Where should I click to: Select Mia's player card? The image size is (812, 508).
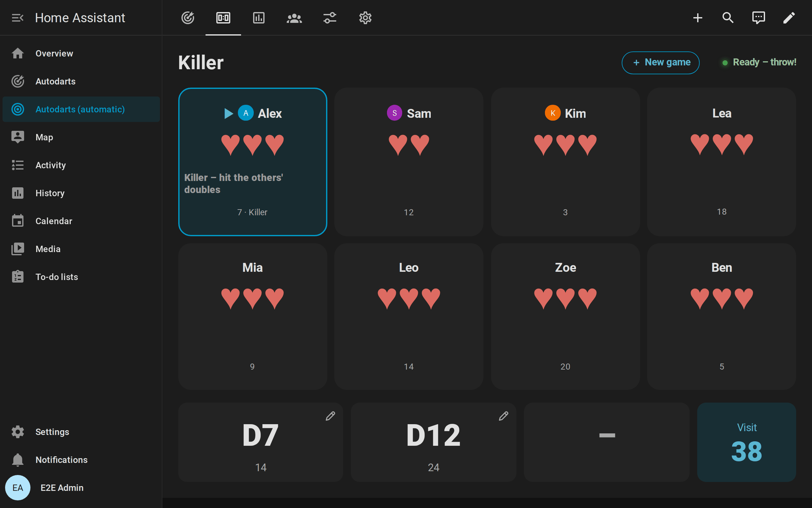coord(253,317)
